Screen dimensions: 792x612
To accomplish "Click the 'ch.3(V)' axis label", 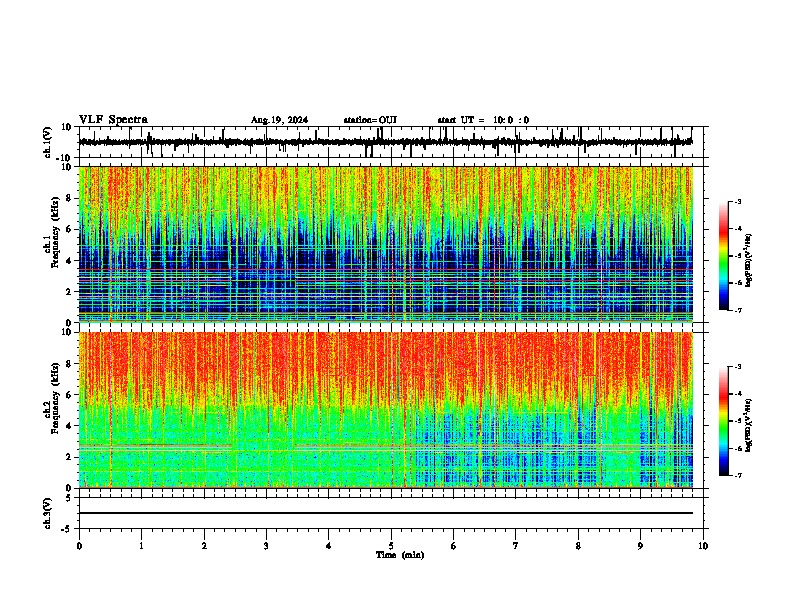I will point(48,514).
